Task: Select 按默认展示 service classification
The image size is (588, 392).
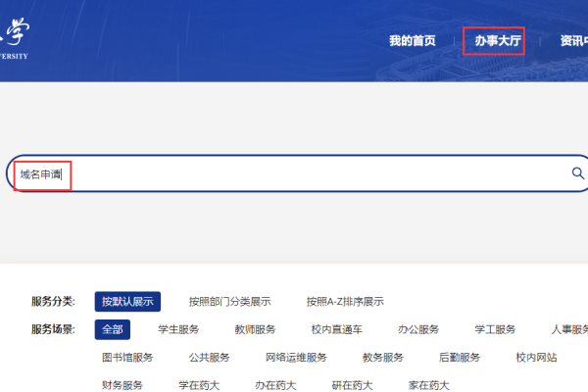Action: pyautogui.click(x=127, y=302)
